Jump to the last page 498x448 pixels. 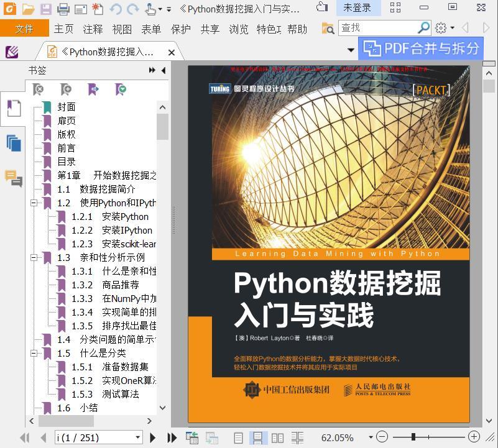click(172, 438)
